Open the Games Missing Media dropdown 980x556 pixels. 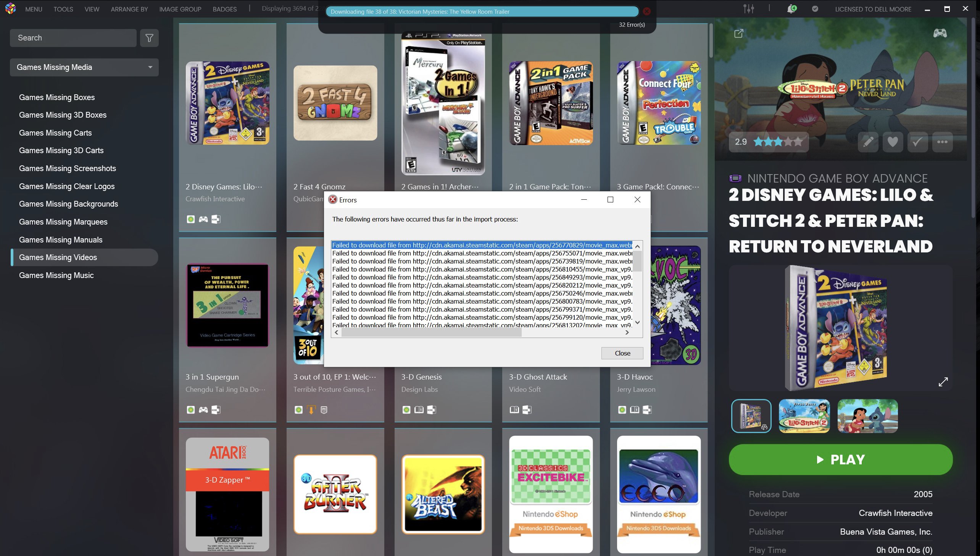pos(84,67)
